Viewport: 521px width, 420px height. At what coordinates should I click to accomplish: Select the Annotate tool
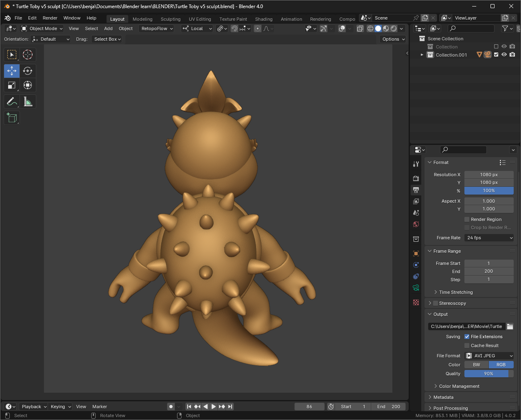point(12,101)
